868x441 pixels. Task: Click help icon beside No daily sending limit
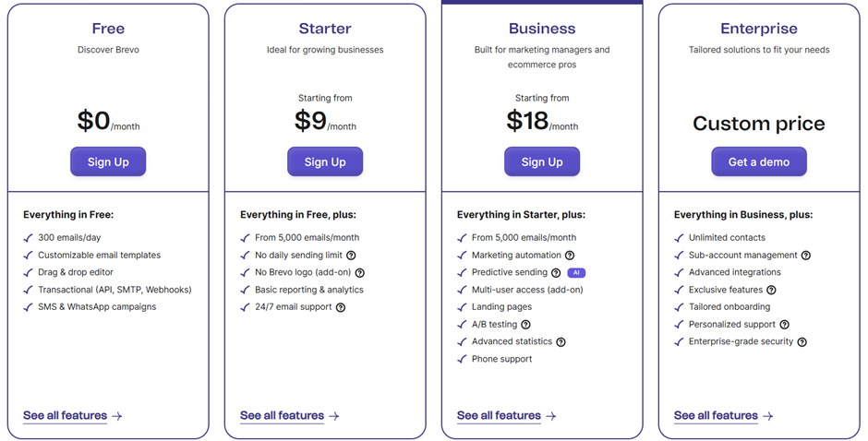pyautogui.click(x=351, y=256)
